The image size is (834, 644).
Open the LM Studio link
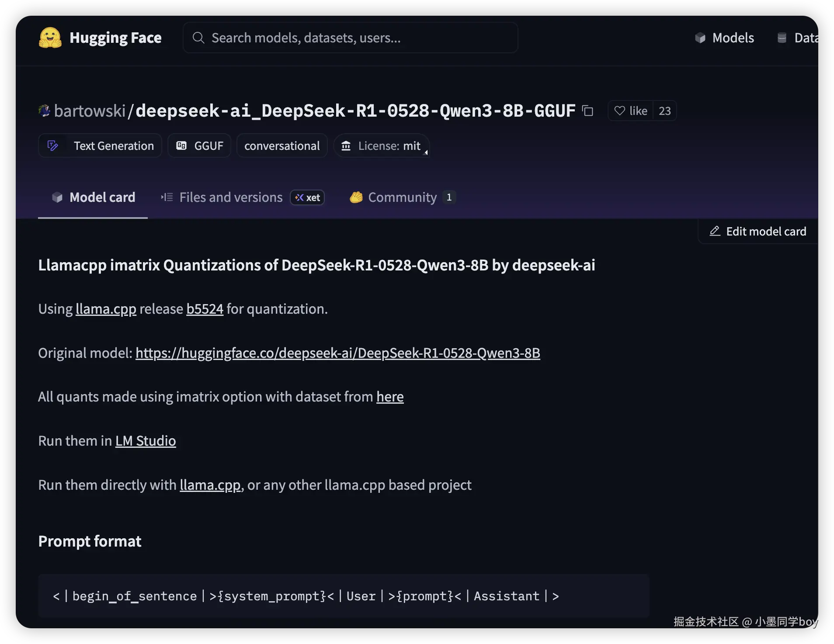[x=146, y=441]
